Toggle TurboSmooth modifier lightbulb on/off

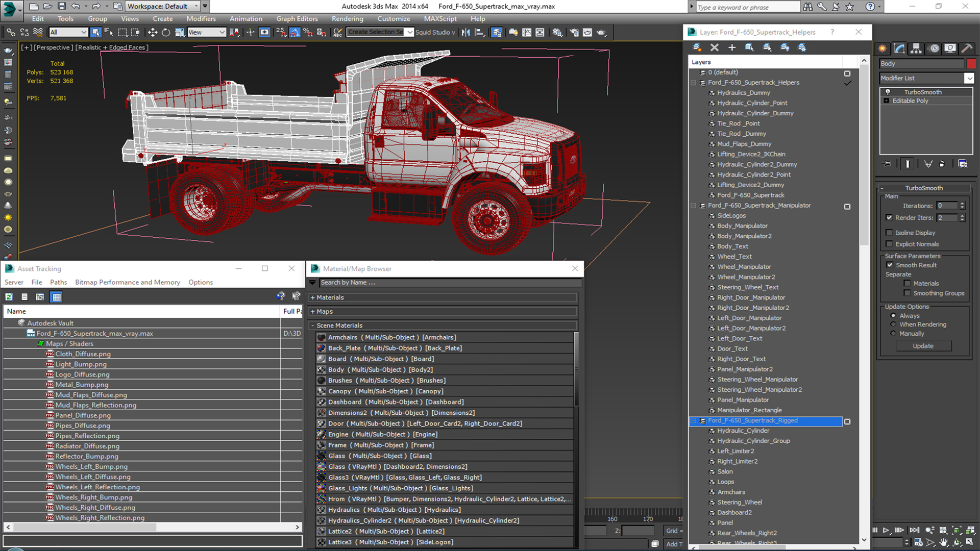click(x=888, y=92)
